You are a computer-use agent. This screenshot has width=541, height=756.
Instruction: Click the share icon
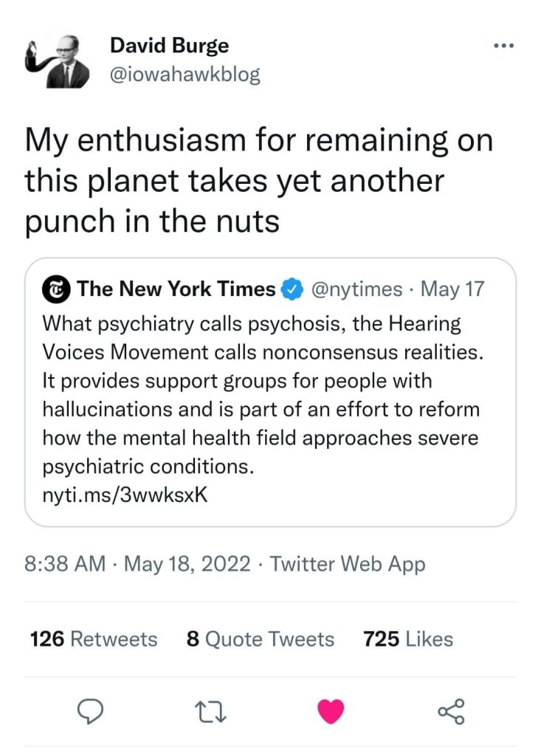pos(450,711)
